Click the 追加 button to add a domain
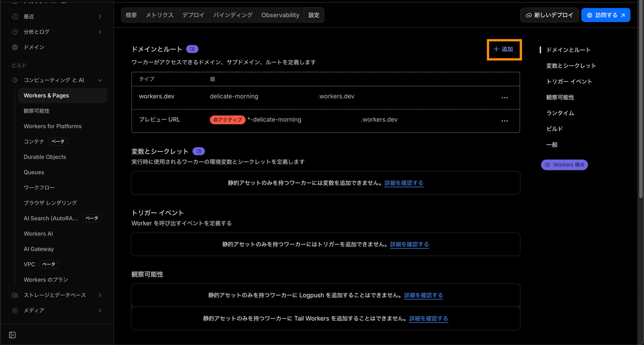The image size is (644, 345). point(504,49)
